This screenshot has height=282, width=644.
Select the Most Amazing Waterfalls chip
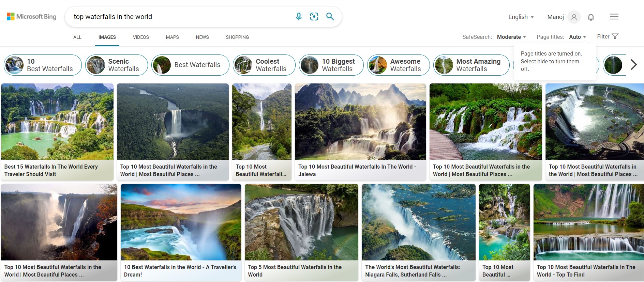[x=471, y=65]
